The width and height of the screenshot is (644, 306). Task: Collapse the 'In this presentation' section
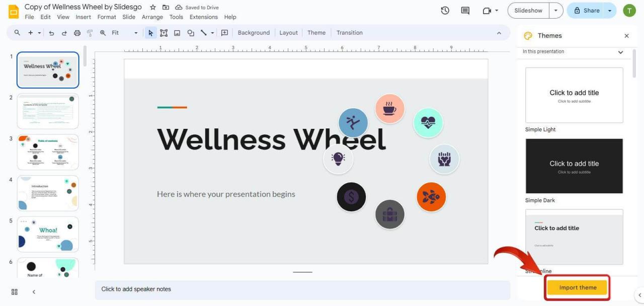[x=620, y=52]
